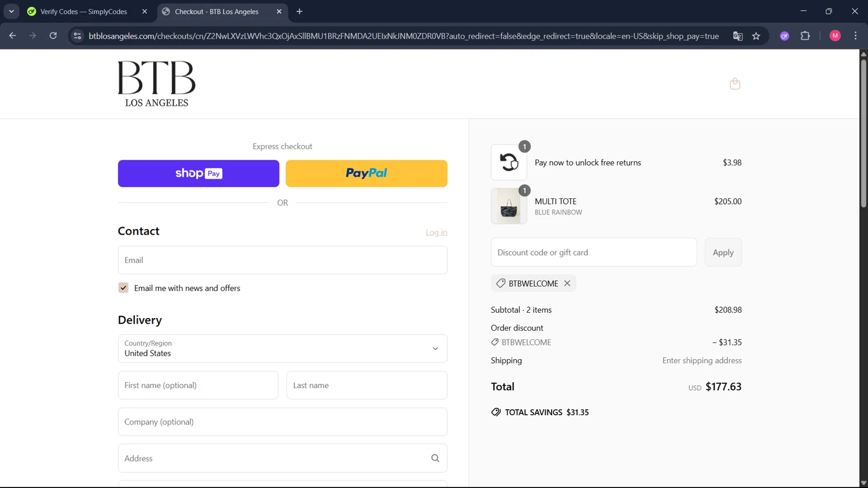Click the Delivery section heading

click(140, 320)
